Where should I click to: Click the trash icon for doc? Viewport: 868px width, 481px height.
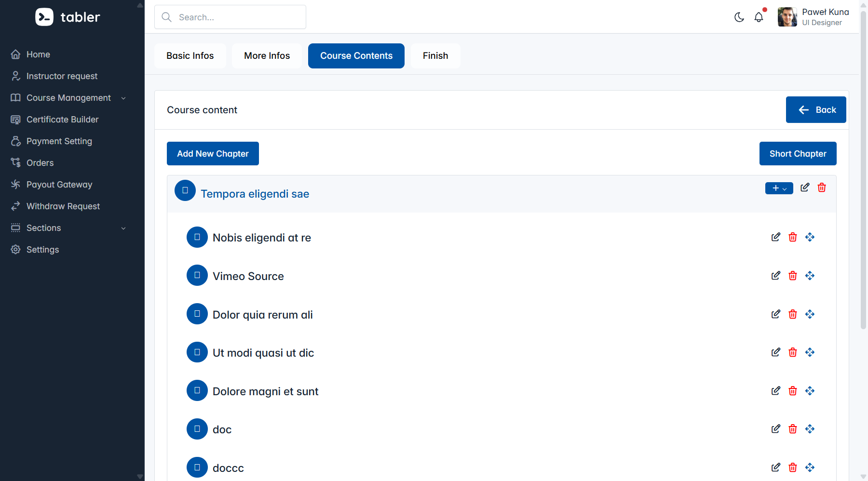tap(792, 429)
